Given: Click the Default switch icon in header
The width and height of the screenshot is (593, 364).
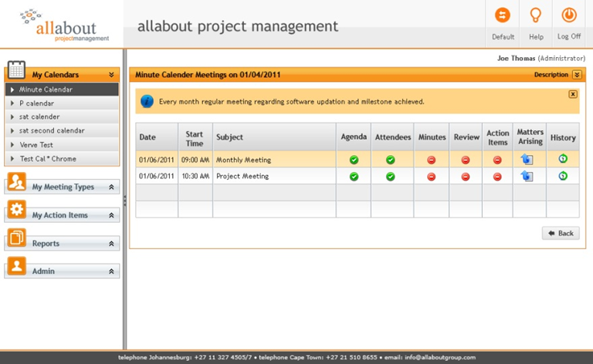Looking at the screenshot, I should (x=503, y=15).
